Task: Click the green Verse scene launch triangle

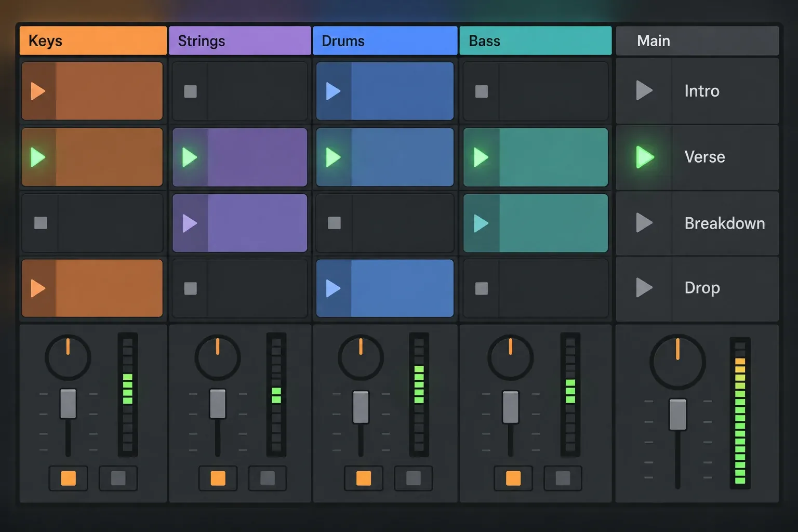Action: tap(645, 157)
